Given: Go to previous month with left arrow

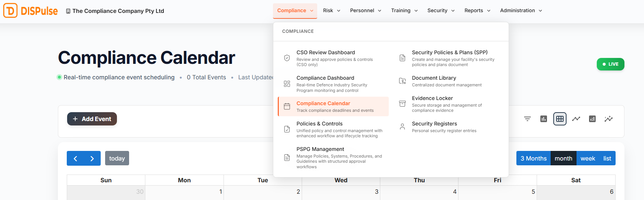Looking at the screenshot, I should [x=75, y=158].
